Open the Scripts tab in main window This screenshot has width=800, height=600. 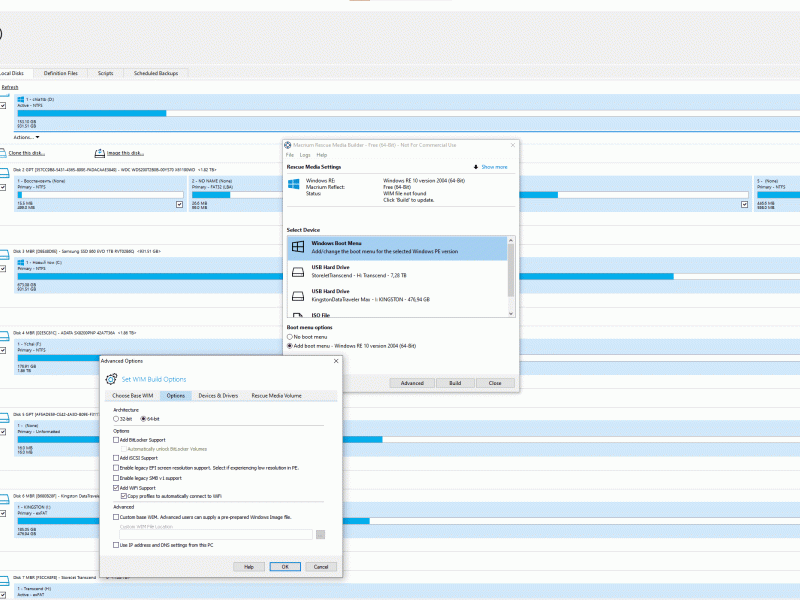pos(106,73)
